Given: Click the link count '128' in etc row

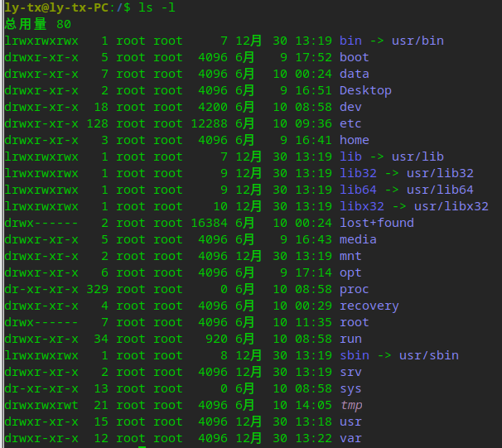Looking at the screenshot, I should [x=97, y=123].
